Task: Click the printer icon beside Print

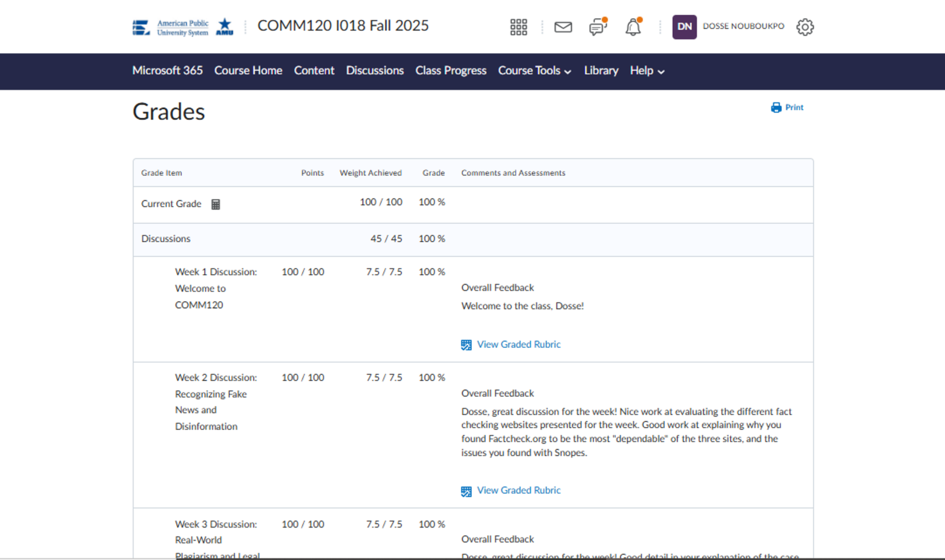Action: click(776, 108)
